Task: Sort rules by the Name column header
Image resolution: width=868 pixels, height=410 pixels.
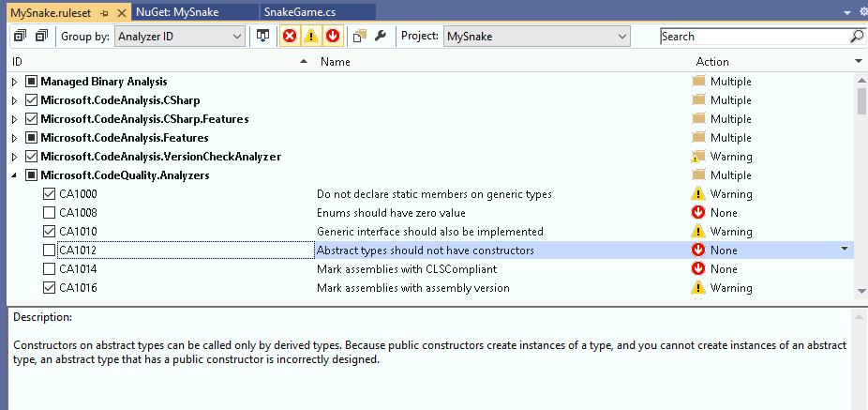Action: point(335,61)
